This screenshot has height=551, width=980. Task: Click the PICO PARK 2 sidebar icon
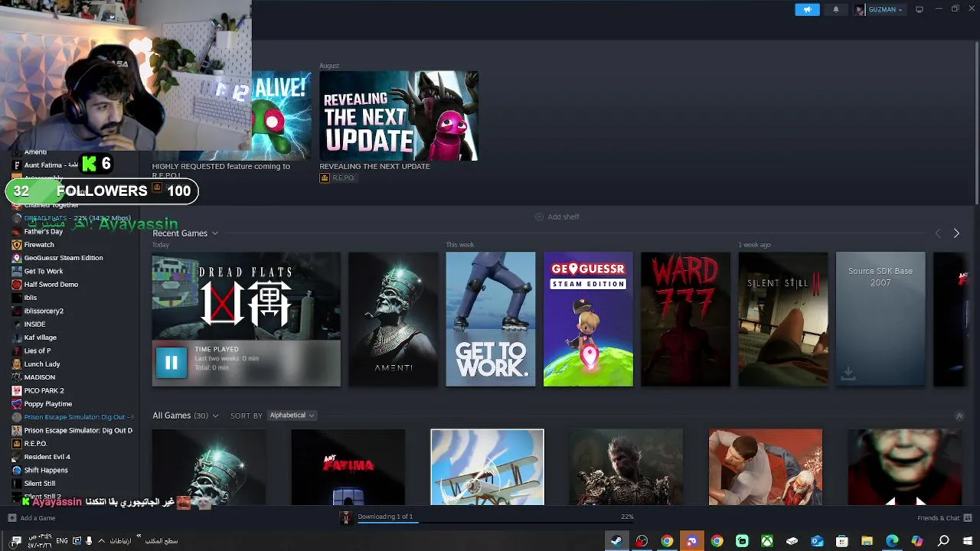click(17, 390)
